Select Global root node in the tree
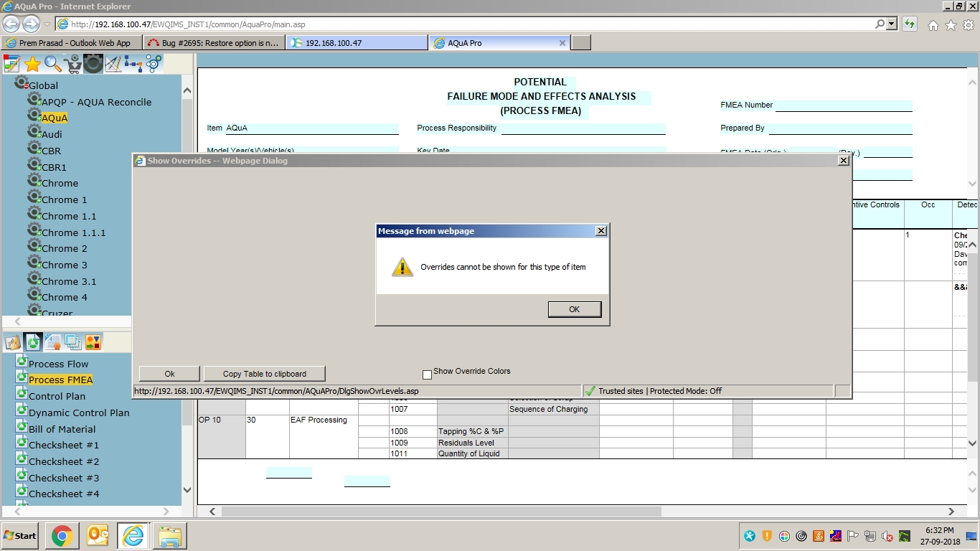Screen dimensions: 980x551 pos(43,85)
